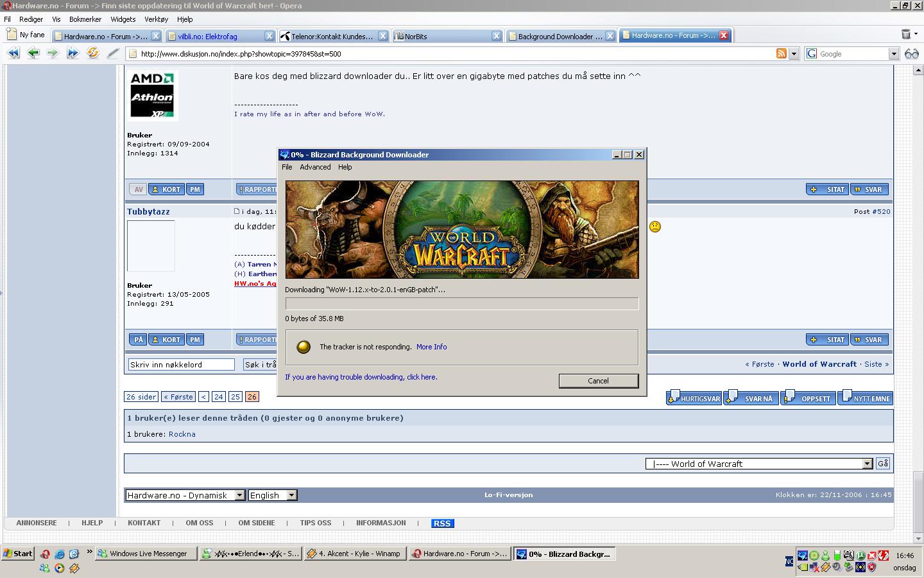Click the AMD Athlon XP avatar image
The width and height of the screenshot is (924, 578).
click(x=152, y=96)
